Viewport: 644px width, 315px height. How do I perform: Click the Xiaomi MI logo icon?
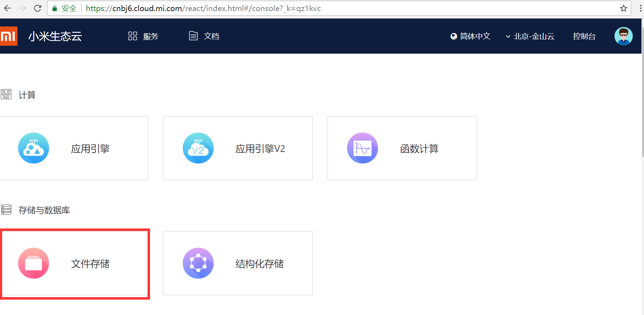pos(9,36)
